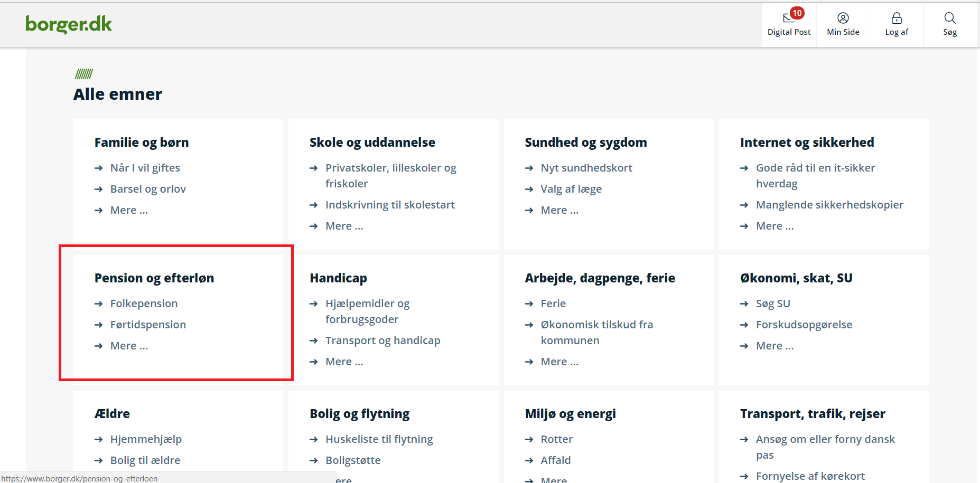Open the Barsel og orlov link
Screen dimensions: 980x483
point(148,189)
